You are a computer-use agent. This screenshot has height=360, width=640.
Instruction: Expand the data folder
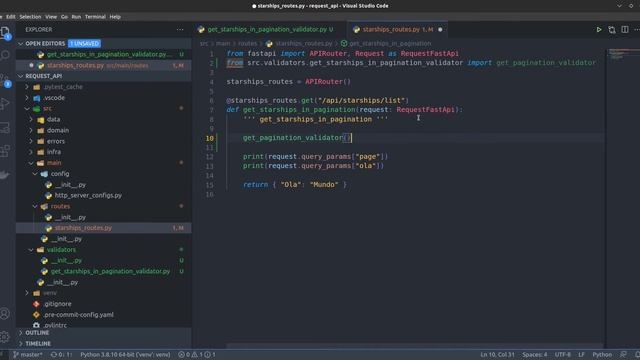[53, 119]
